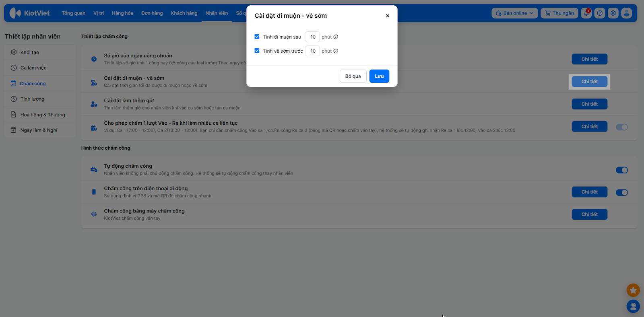644x317 pixels.
Task: Click the Chấm công calendar icon
Action: (x=13, y=84)
